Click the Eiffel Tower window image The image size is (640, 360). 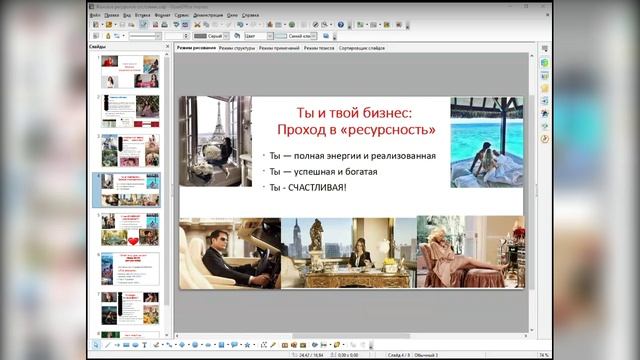tap(215, 141)
